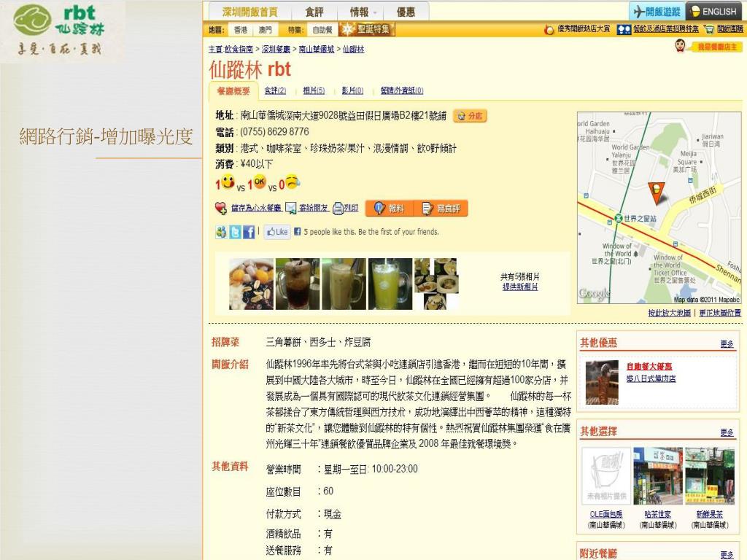Click the 仙蹤林 breadcrumb link
747x560 pixels.
click(x=354, y=49)
